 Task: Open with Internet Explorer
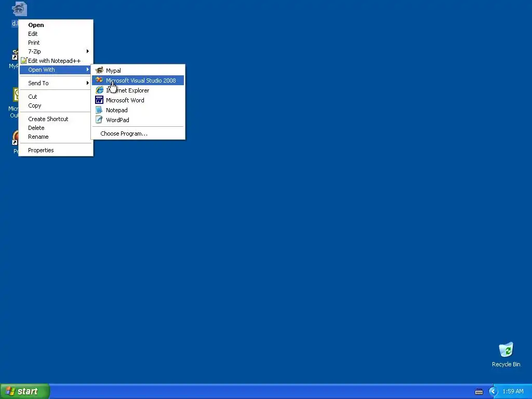point(138,90)
